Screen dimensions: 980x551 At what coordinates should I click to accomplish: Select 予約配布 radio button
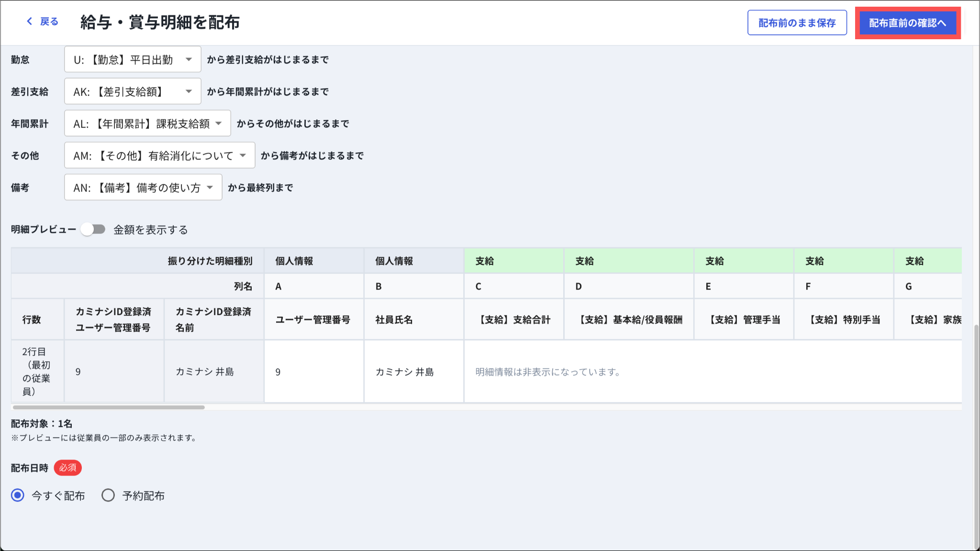[108, 495]
